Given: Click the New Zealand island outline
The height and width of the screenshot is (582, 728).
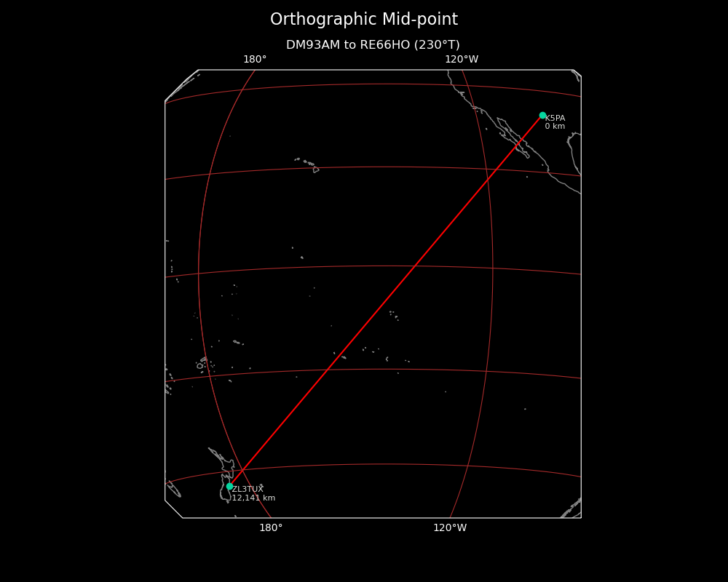Looking at the screenshot, I should pos(224,481).
